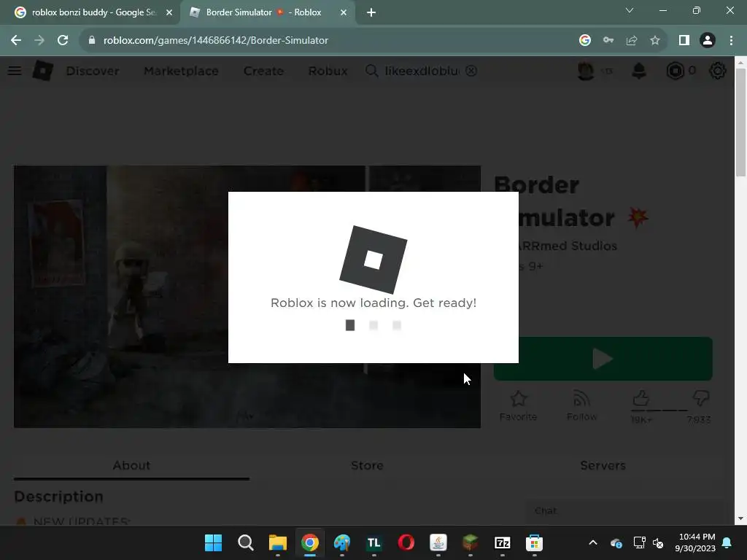This screenshot has height=560, width=747.
Task: Open Roblox settings gear
Action: coord(718,71)
